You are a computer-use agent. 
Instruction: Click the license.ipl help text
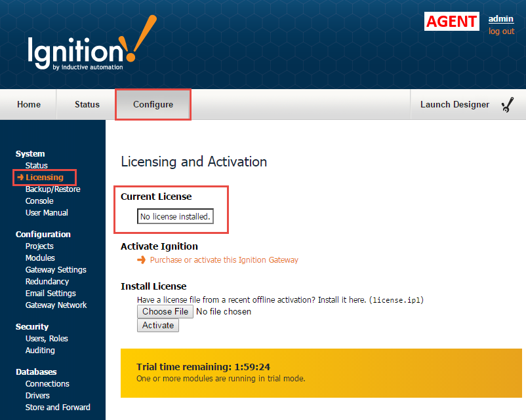click(280, 300)
